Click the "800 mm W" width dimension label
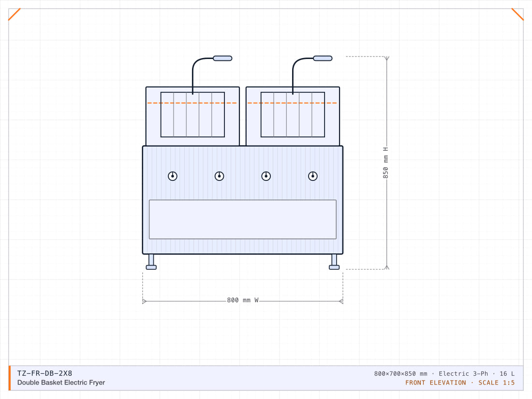Image resolution: width=532 pixels, height=399 pixels. [x=243, y=300]
